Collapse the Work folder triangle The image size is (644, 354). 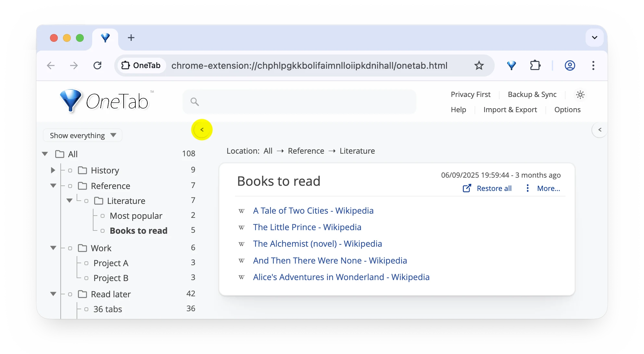[53, 248]
